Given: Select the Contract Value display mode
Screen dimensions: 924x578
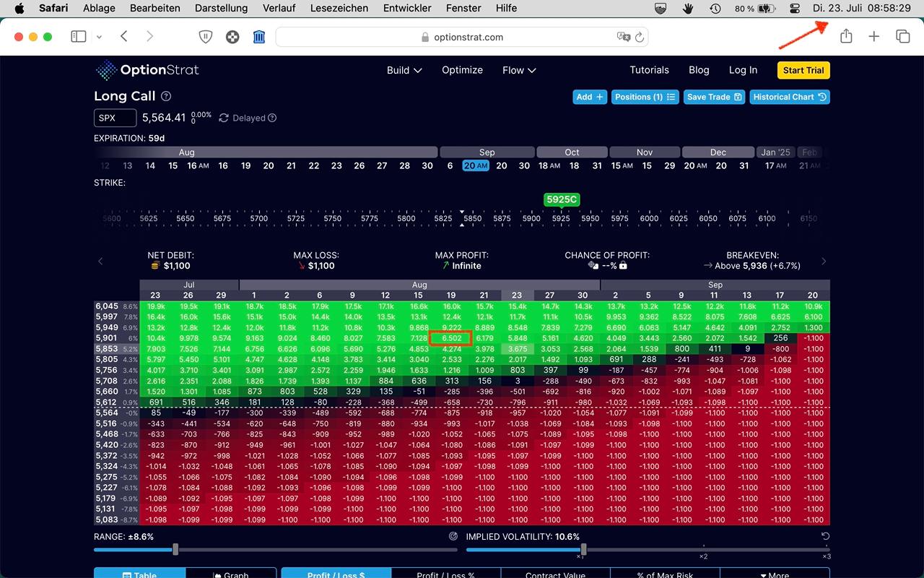Looking at the screenshot, I should click(x=555, y=575).
